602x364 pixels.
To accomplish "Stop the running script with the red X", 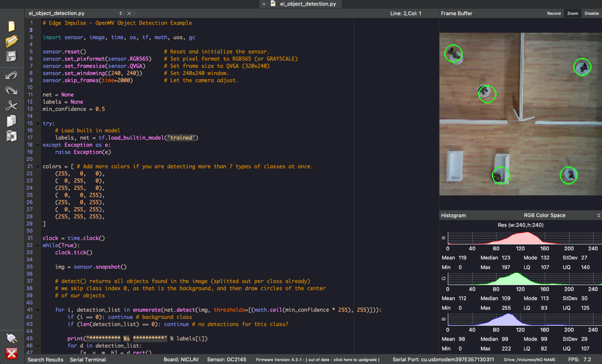I will click(11, 354).
